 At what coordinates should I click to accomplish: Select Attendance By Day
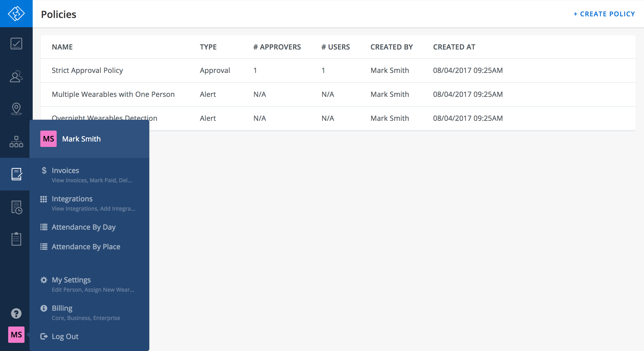point(84,227)
